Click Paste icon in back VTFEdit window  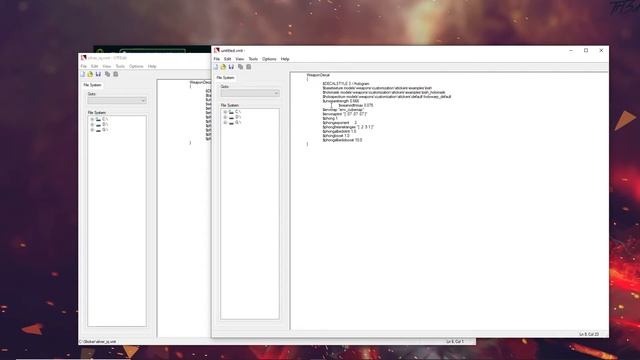[116, 74]
